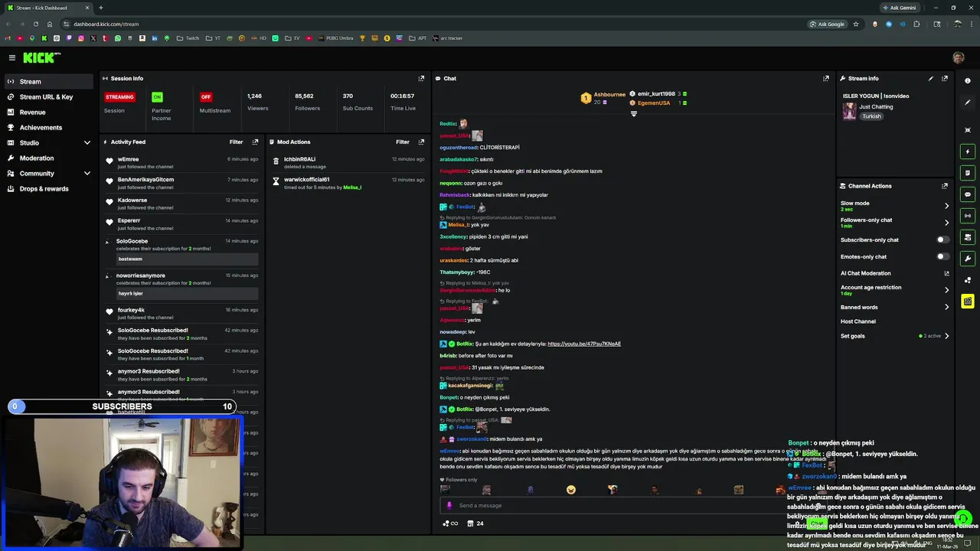Image resolution: width=980 pixels, height=551 pixels.
Task: Open Account age restriction options
Action: tap(894, 290)
